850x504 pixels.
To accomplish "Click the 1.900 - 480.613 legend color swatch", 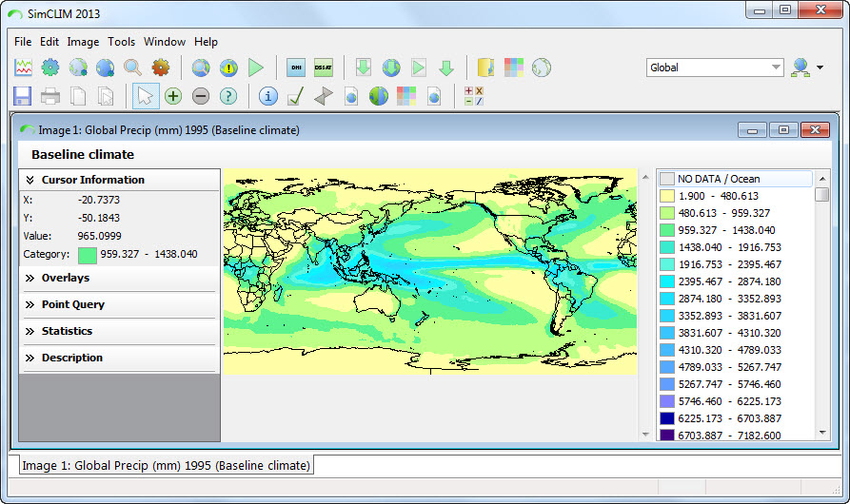I will click(667, 196).
